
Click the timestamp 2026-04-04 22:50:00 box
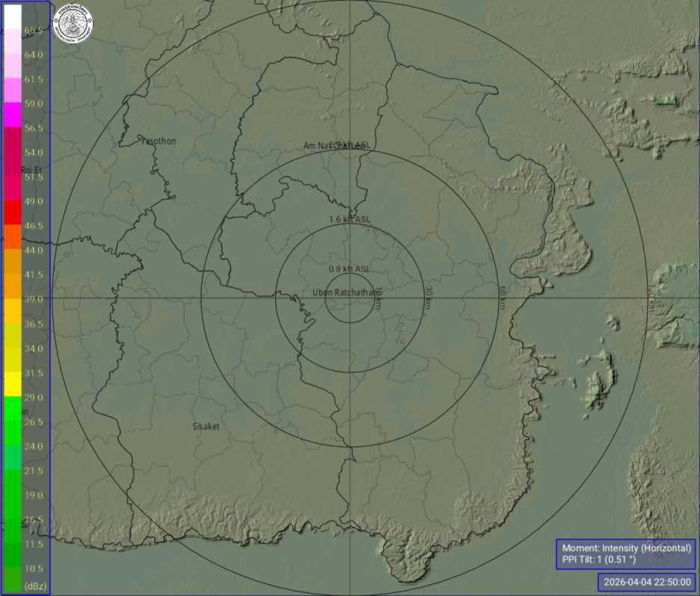(647, 582)
